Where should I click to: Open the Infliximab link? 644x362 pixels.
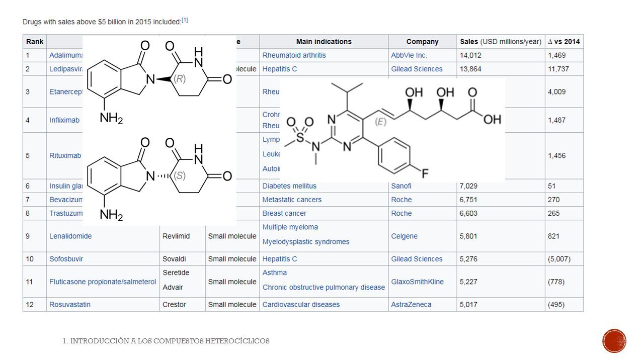coord(64,120)
